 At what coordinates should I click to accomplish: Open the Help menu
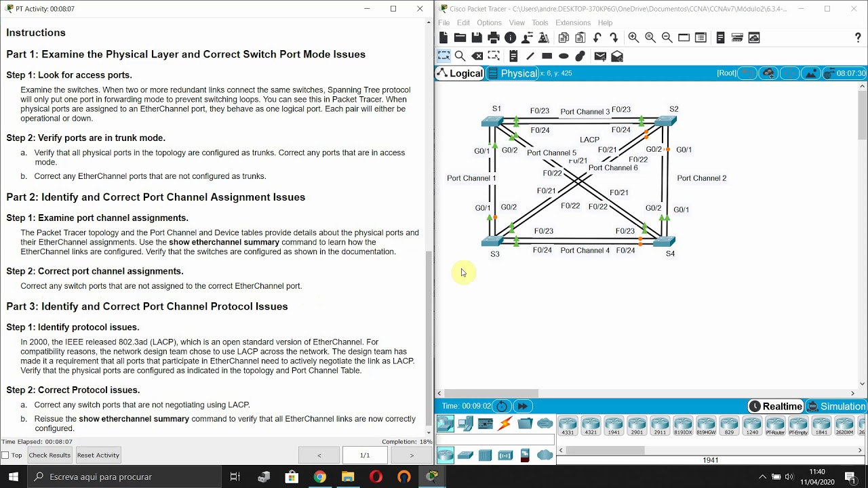(x=605, y=22)
